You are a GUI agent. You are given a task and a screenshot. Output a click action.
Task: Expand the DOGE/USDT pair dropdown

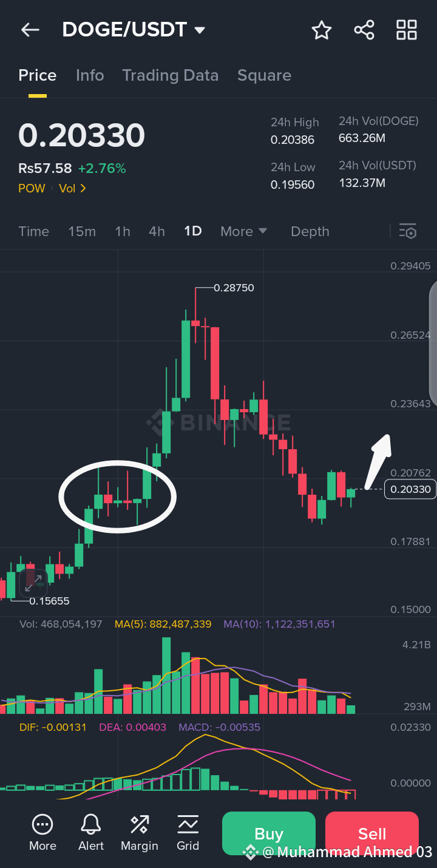point(199,30)
